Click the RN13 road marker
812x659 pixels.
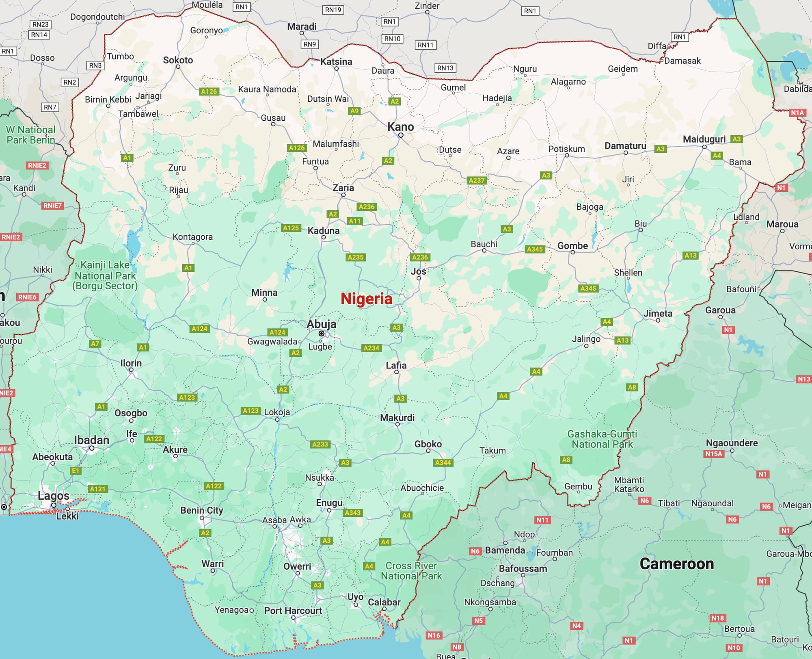click(x=445, y=68)
